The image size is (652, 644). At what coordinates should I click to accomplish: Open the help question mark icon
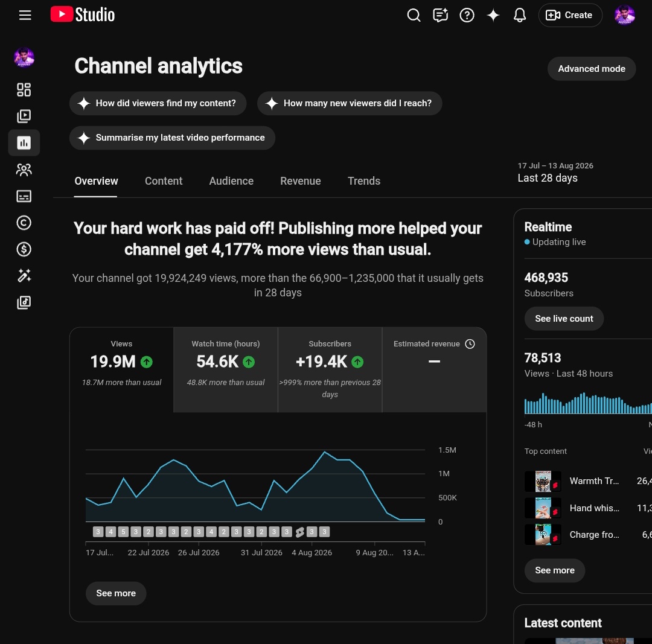(x=467, y=15)
